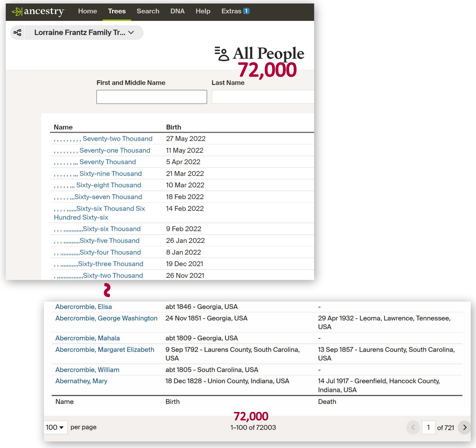
Task: Open the DNA menu
Action: [177, 11]
